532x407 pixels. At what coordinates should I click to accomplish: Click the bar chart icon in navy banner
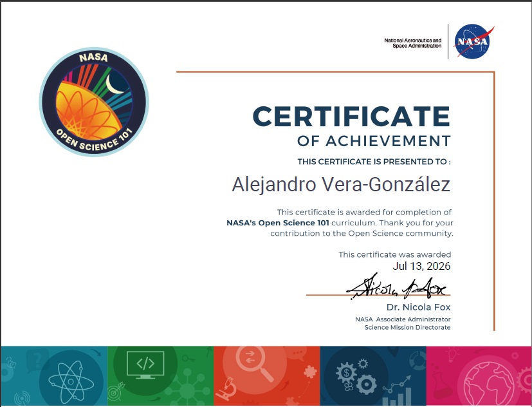[397, 392]
